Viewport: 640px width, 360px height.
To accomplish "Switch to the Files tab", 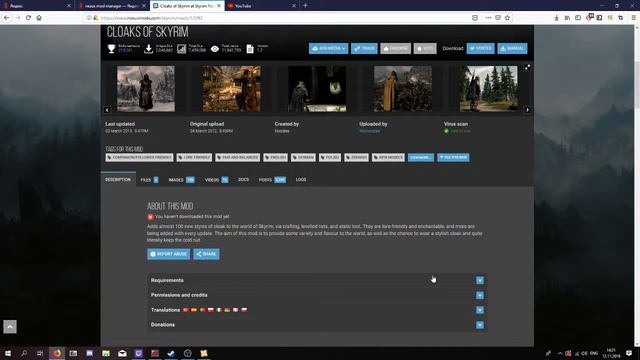I will pos(149,180).
